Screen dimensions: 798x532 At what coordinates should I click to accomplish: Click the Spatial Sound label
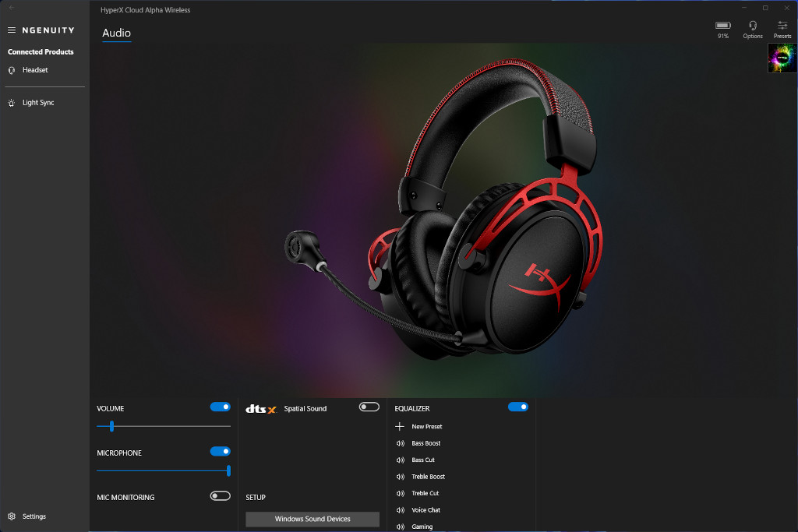(x=305, y=409)
